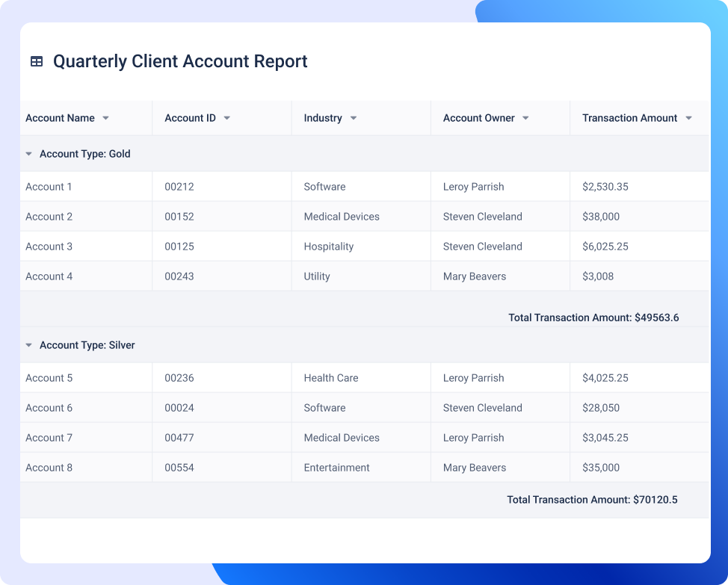The height and width of the screenshot is (585, 728).
Task: Click Leroy Parrish in the Account 5 row
Action: 474,379
